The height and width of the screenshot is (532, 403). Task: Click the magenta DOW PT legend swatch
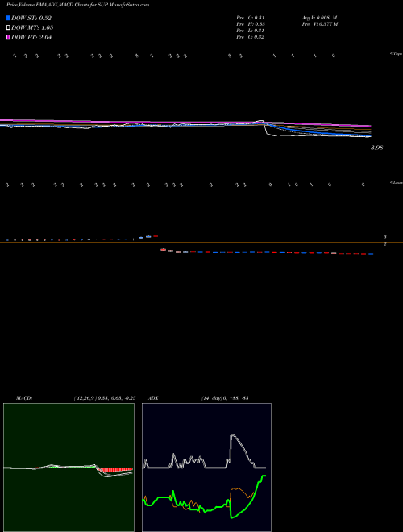tap(8, 37)
